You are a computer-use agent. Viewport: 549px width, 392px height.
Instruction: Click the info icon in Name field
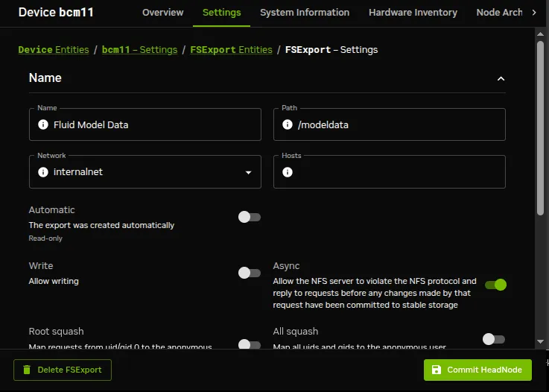click(x=43, y=124)
